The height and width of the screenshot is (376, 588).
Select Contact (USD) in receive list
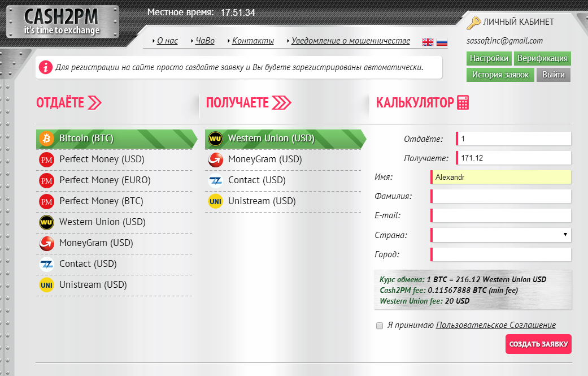coord(283,181)
